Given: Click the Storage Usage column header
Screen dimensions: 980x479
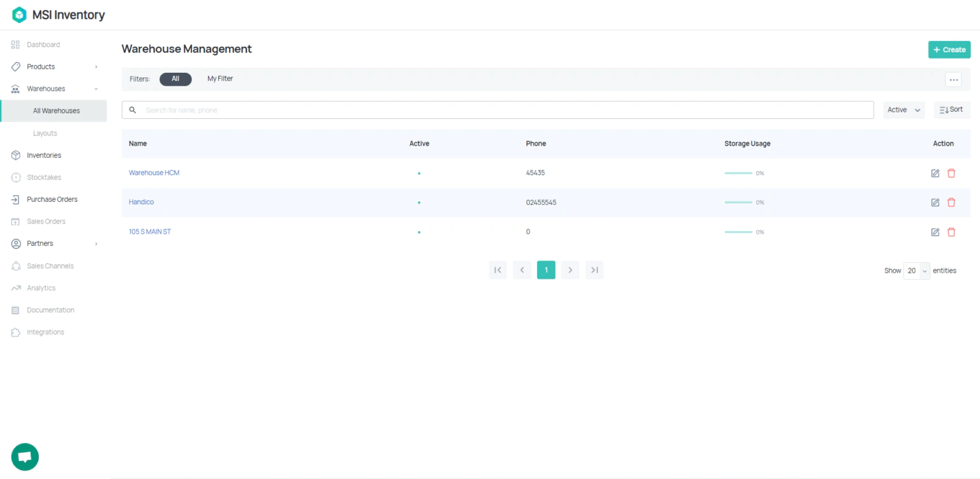Looking at the screenshot, I should [x=748, y=144].
